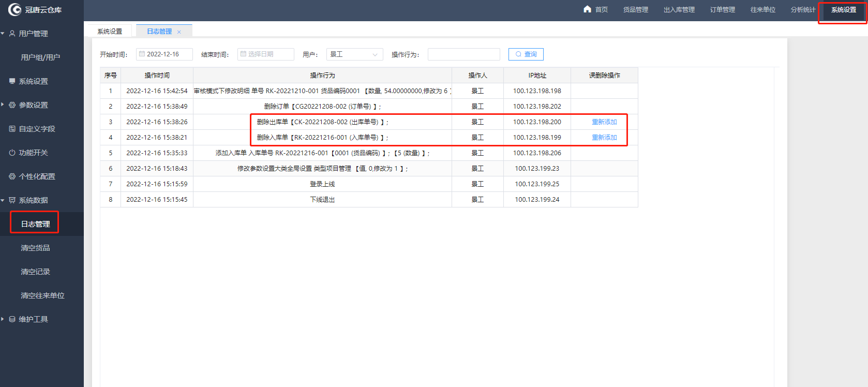Click 修改参数设置大类全局设置 log entry
Screen dimensions: 868x387
(x=322, y=168)
